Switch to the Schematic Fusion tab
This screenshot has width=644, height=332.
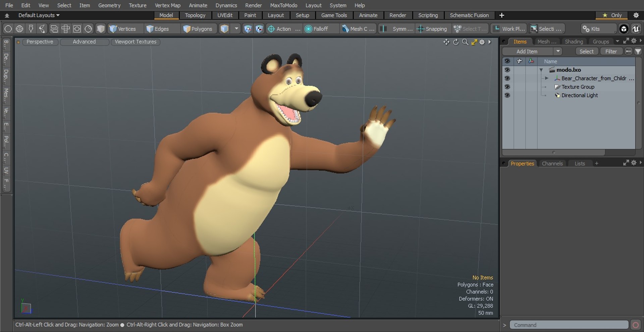[469, 15]
